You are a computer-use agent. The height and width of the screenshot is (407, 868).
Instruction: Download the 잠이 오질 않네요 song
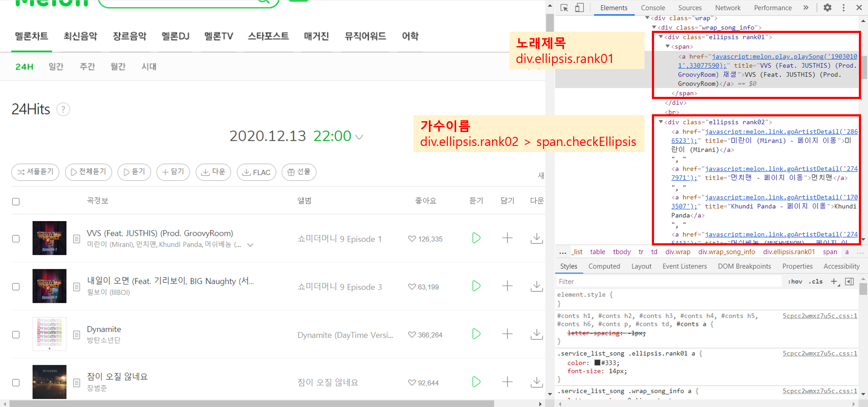[x=537, y=382]
